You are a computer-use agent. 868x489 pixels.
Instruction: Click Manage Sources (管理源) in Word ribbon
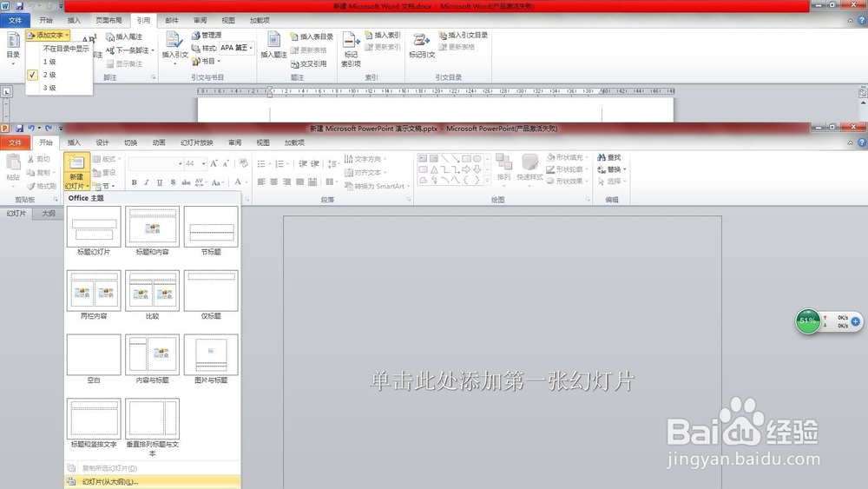207,35
